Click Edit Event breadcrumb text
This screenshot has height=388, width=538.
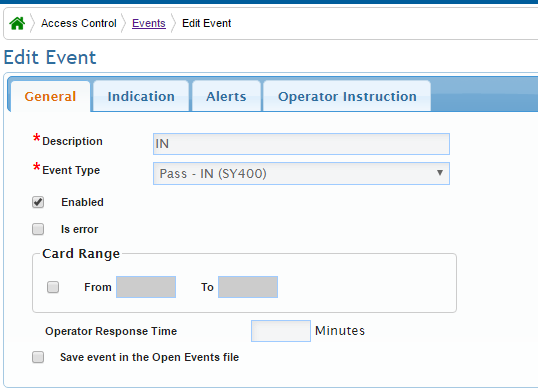point(207,23)
